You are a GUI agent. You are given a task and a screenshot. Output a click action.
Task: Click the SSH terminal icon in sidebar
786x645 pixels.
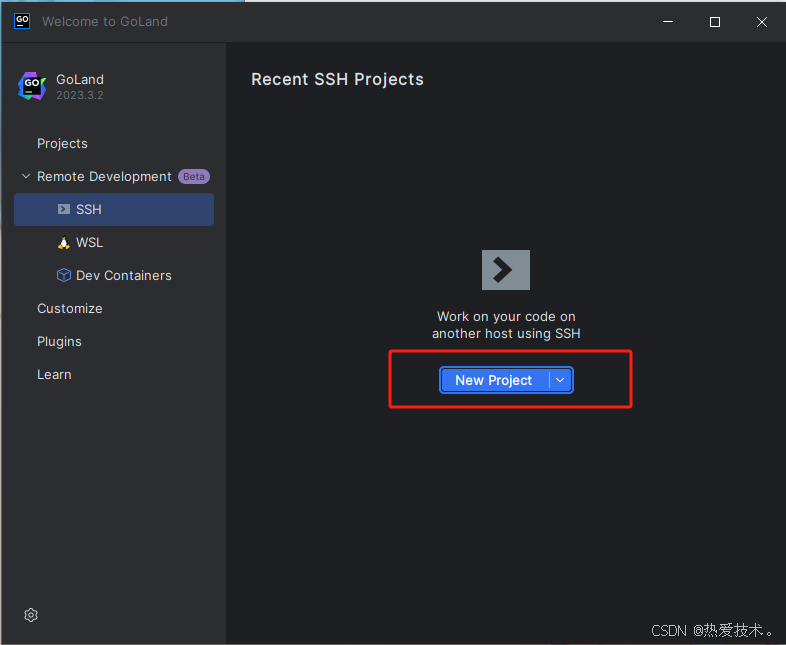point(64,209)
